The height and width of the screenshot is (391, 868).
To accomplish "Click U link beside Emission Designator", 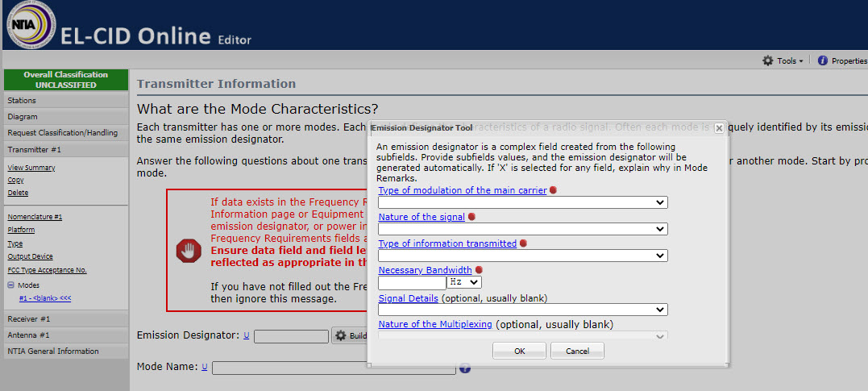I will (x=247, y=335).
